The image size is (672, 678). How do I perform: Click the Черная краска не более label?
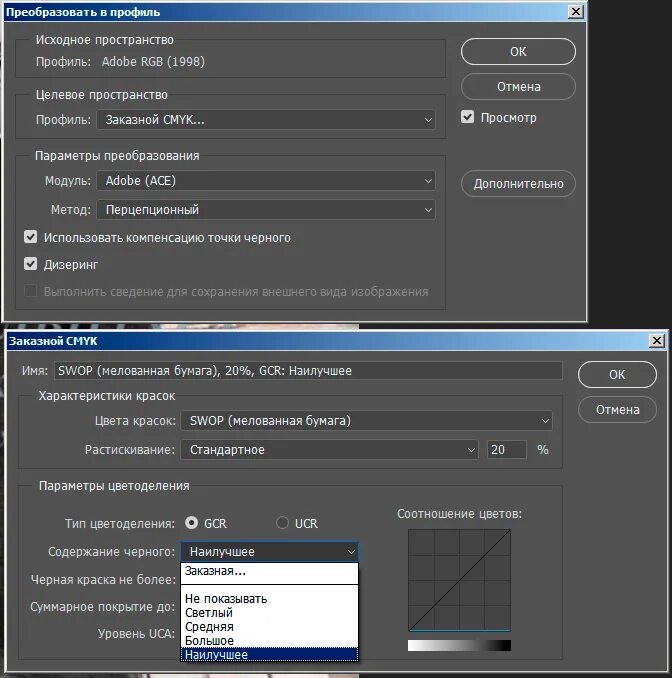103,579
